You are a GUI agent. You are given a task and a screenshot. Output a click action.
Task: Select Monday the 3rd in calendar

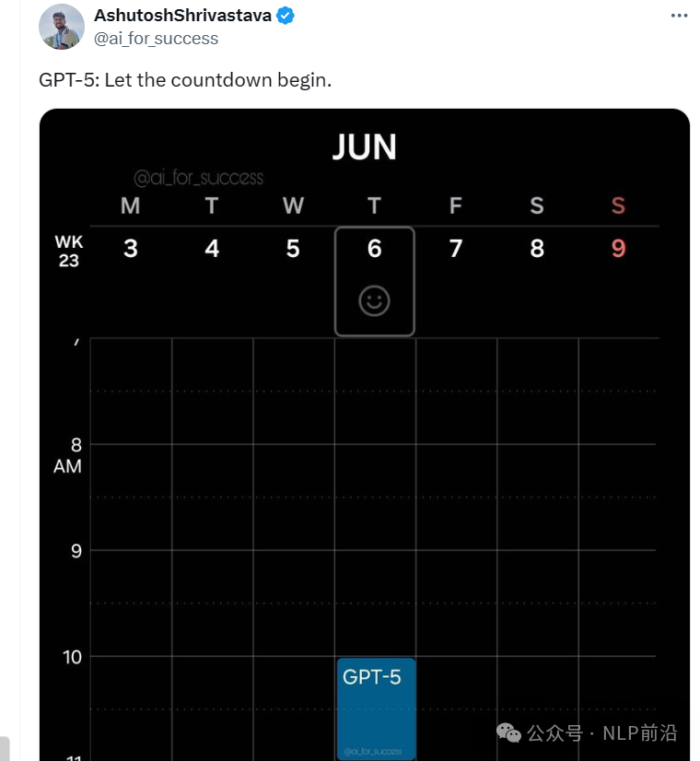(131, 249)
